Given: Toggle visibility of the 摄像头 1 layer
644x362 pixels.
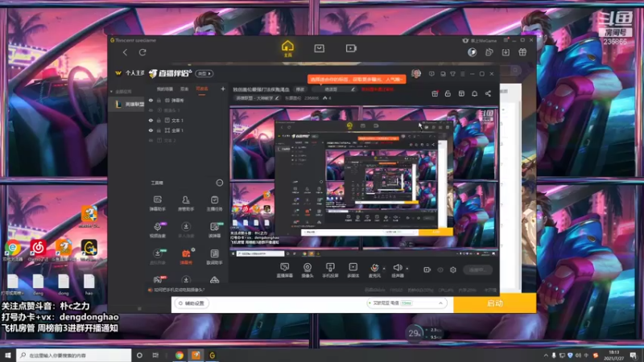Looking at the screenshot, I should pos(151,110).
